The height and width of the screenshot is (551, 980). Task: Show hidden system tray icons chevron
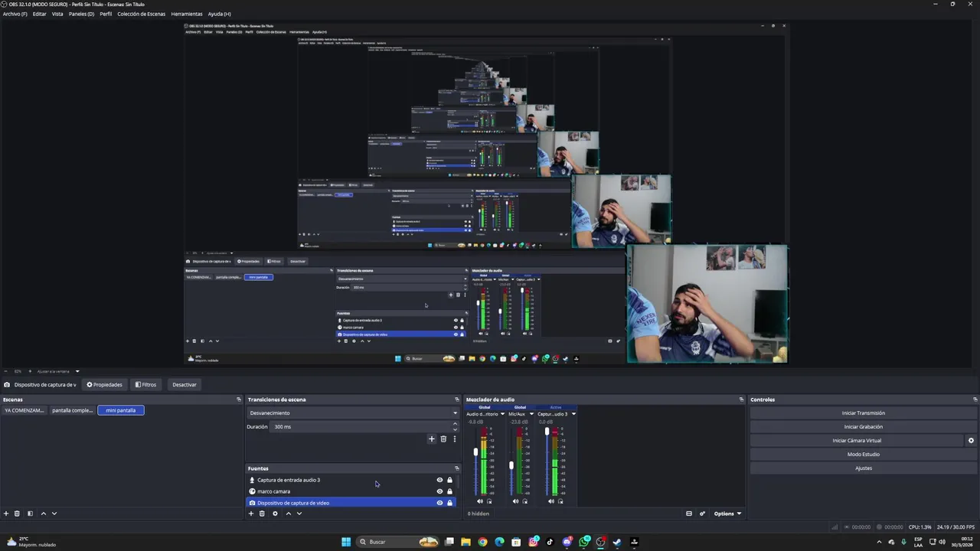pyautogui.click(x=878, y=542)
